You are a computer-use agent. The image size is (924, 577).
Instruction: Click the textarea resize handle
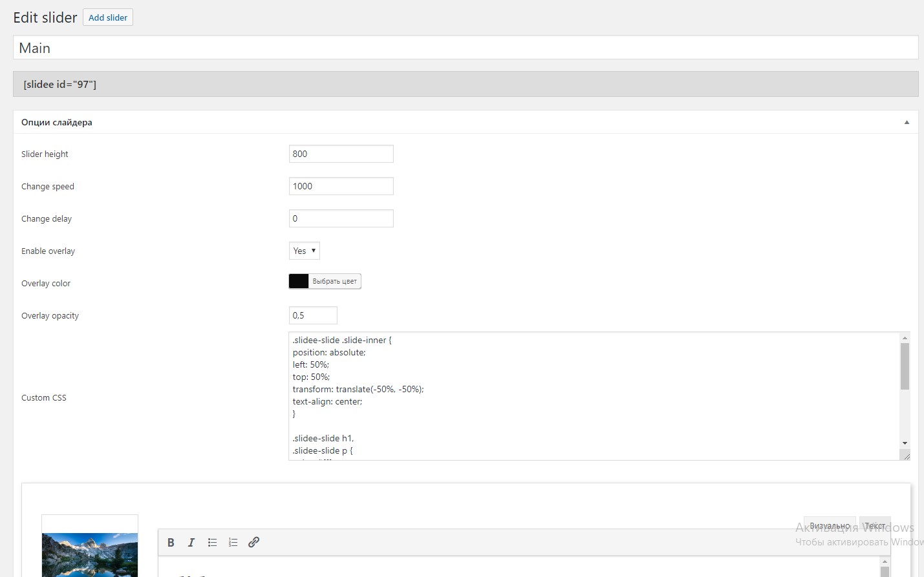coord(905,455)
